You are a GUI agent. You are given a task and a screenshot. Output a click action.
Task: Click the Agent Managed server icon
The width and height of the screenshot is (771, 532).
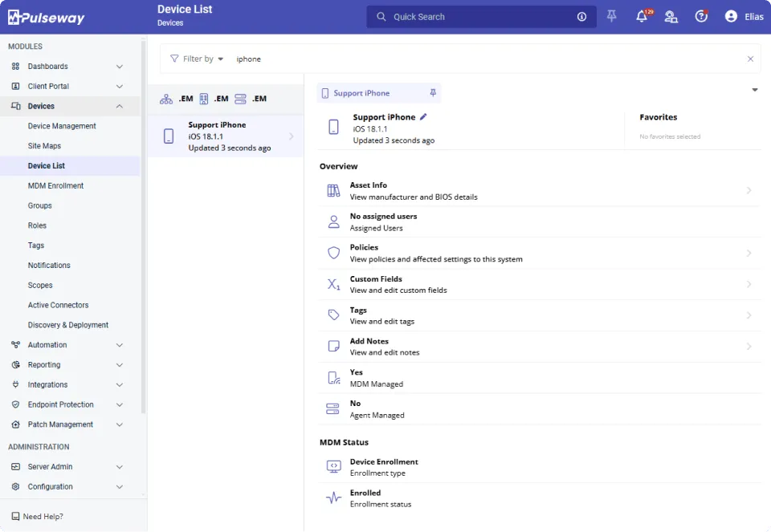(x=332, y=408)
